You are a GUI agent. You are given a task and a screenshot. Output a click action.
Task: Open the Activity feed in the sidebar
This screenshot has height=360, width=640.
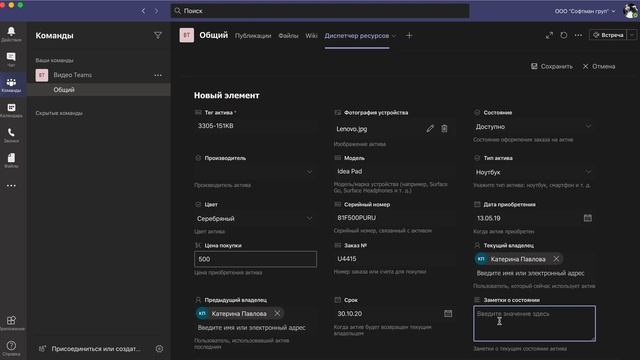11,34
